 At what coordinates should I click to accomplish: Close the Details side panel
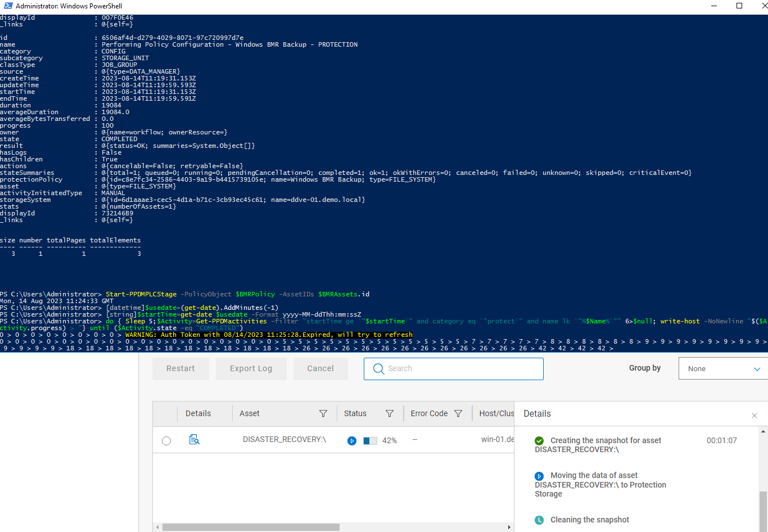755,416
